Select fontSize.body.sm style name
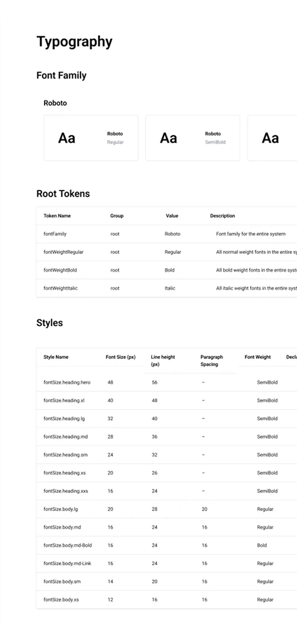Image resolution: width=297 pixels, height=644 pixels. click(62, 581)
